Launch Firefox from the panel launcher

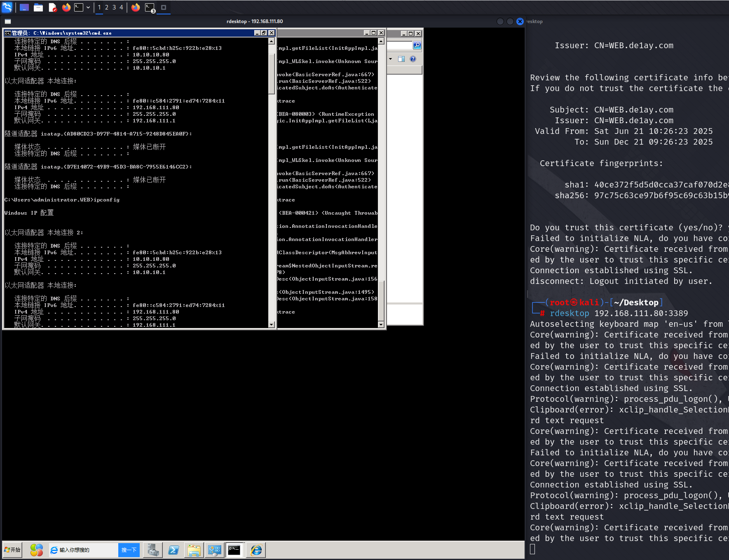coord(66,7)
